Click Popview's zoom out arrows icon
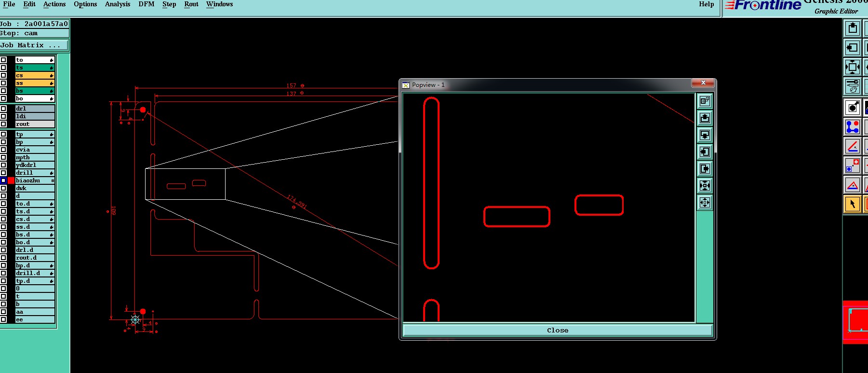The height and width of the screenshot is (373, 868). [705, 202]
